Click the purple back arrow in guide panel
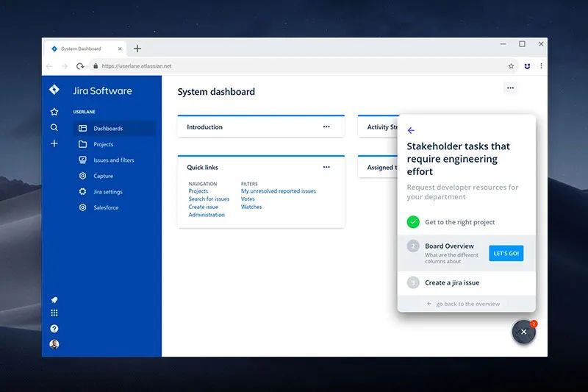Screen dimensions: 588x392 point(411,130)
